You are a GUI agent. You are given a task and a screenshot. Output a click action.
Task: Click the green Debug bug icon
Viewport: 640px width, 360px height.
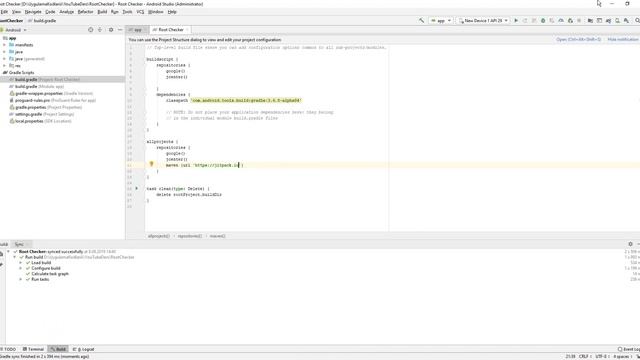click(543, 20)
